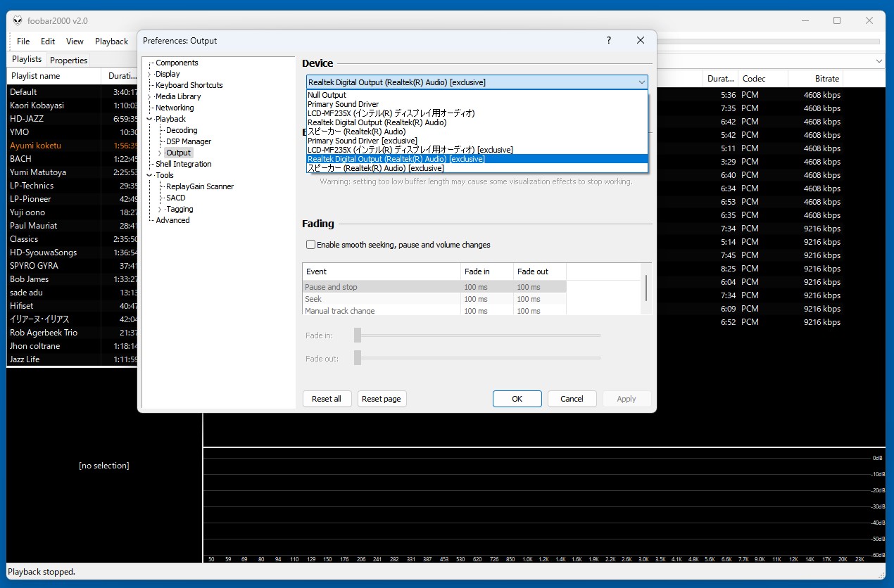
Task: Collapse the Playback tree node
Action: (x=149, y=119)
